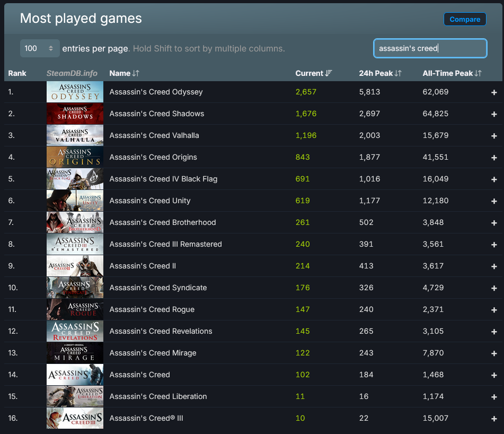Expand row for Assassin's Creed Origins plus
This screenshot has height=434, width=504.
(494, 158)
